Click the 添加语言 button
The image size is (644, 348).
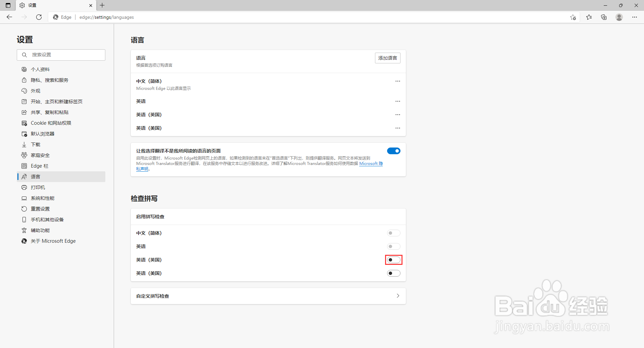coord(387,58)
